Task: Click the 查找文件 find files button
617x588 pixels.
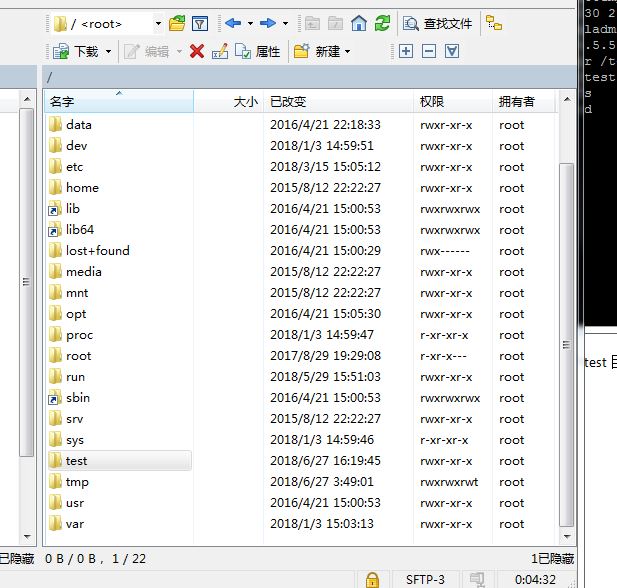Action: [438, 23]
